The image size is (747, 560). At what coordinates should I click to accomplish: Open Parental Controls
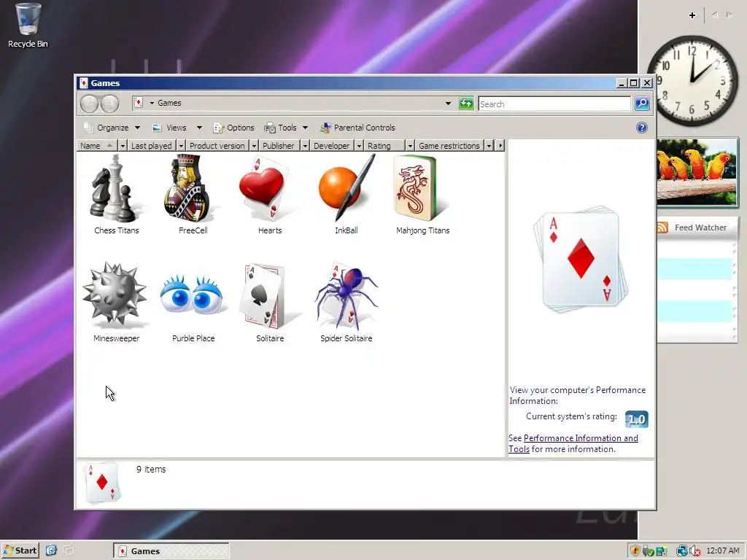pos(357,128)
